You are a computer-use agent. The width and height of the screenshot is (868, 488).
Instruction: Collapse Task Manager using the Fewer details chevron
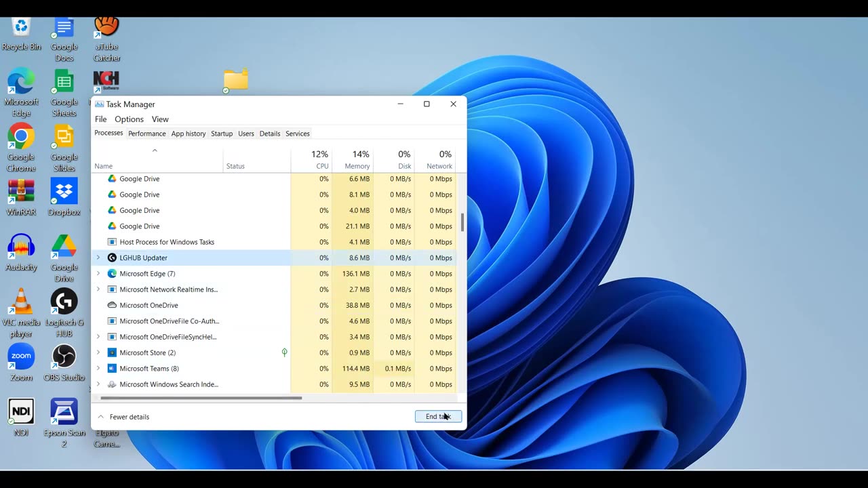(x=101, y=417)
